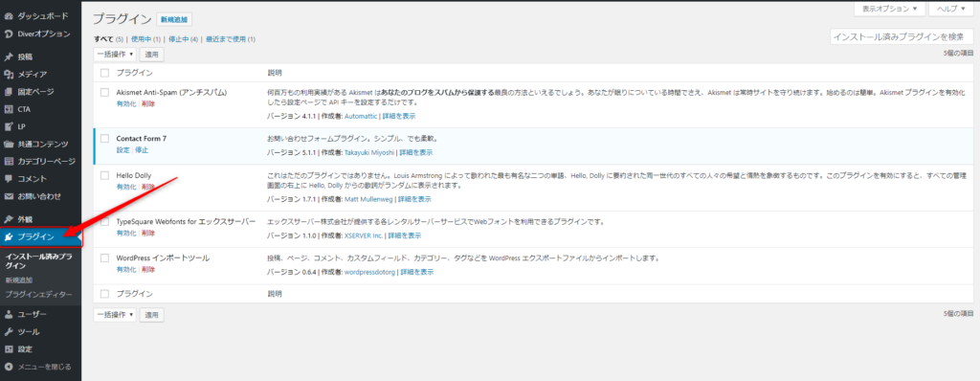Expand the ヘルプ help panel

coord(950,9)
